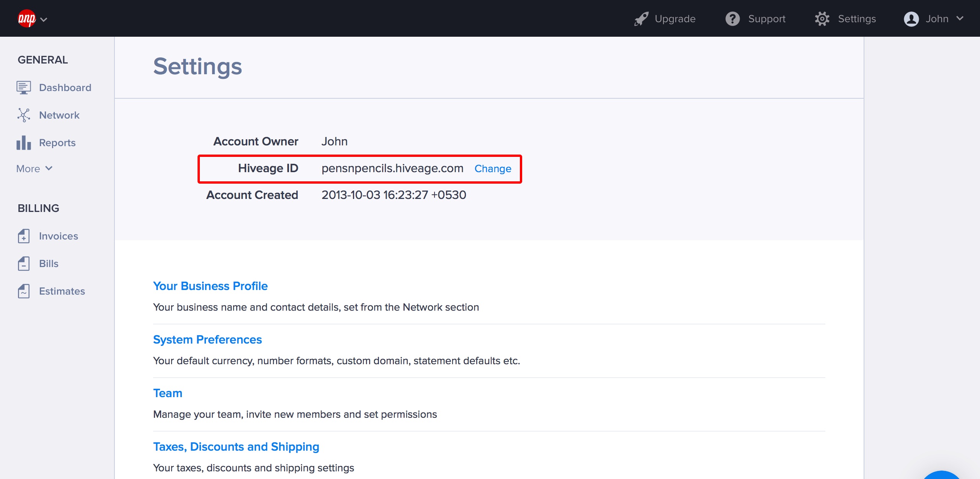Click the John user avatar icon
The height and width of the screenshot is (479, 980).
[911, 19]
